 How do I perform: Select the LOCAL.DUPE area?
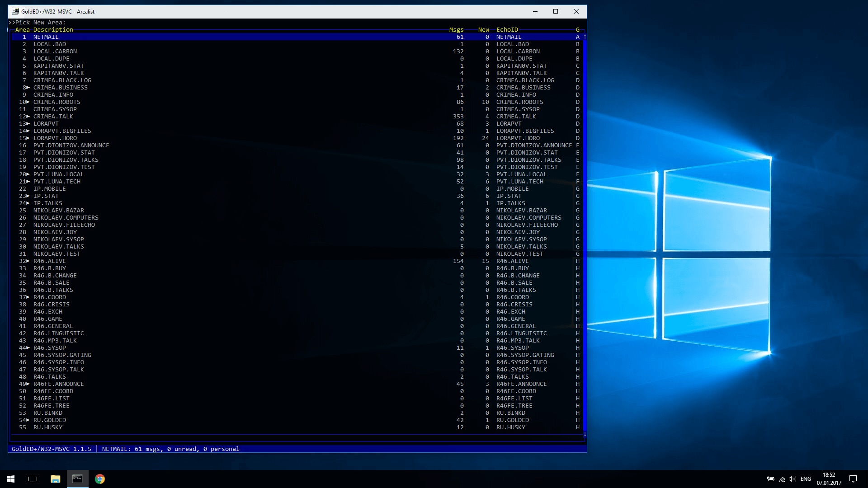(x=297, y=59)
